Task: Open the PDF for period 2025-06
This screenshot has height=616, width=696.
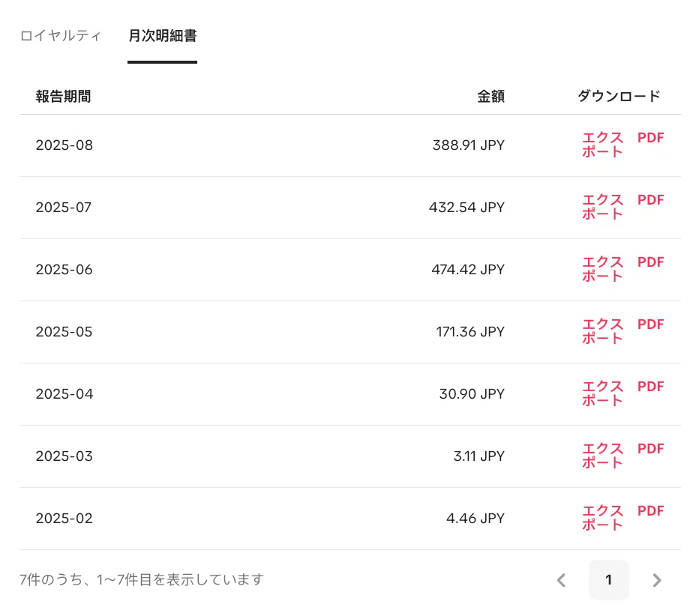Action: (x=651, y=262)
